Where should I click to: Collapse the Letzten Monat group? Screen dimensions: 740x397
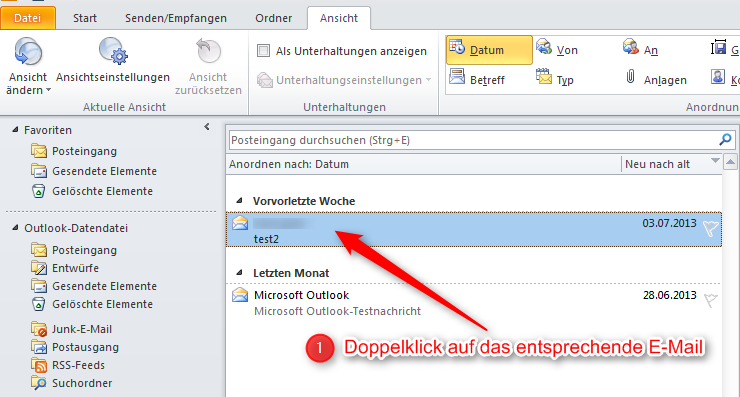point(239,272)
